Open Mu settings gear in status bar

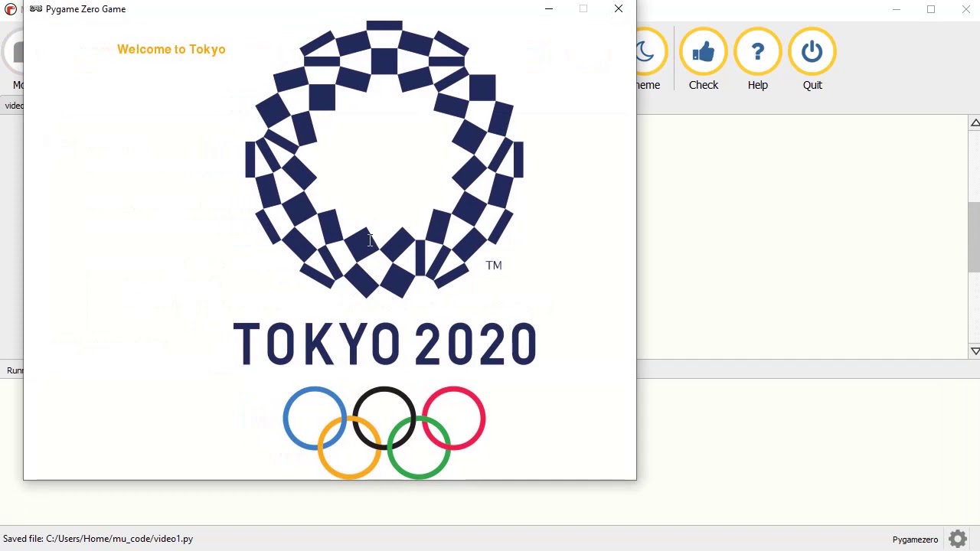[958, 539]
